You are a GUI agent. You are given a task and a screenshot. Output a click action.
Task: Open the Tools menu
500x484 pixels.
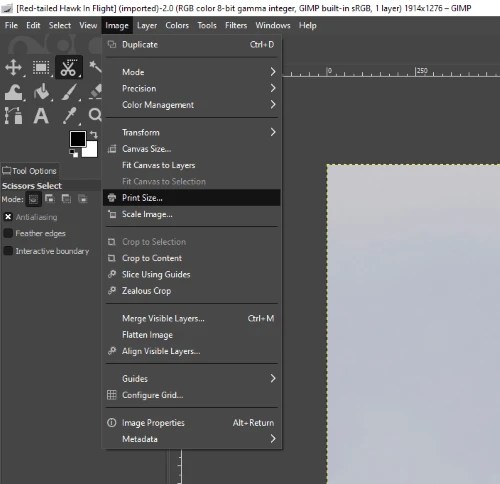coord(207,25)
